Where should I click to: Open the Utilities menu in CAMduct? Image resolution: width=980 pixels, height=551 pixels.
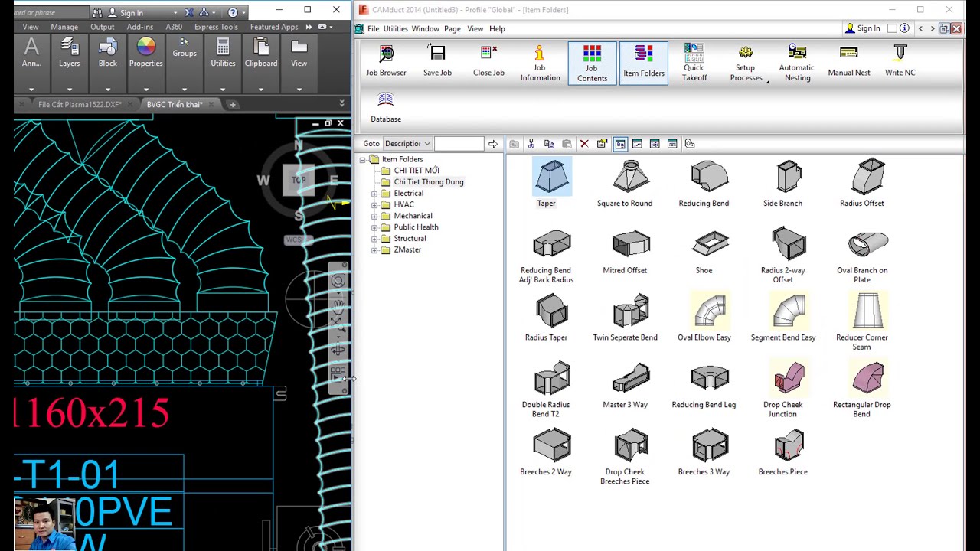point(395,28)
